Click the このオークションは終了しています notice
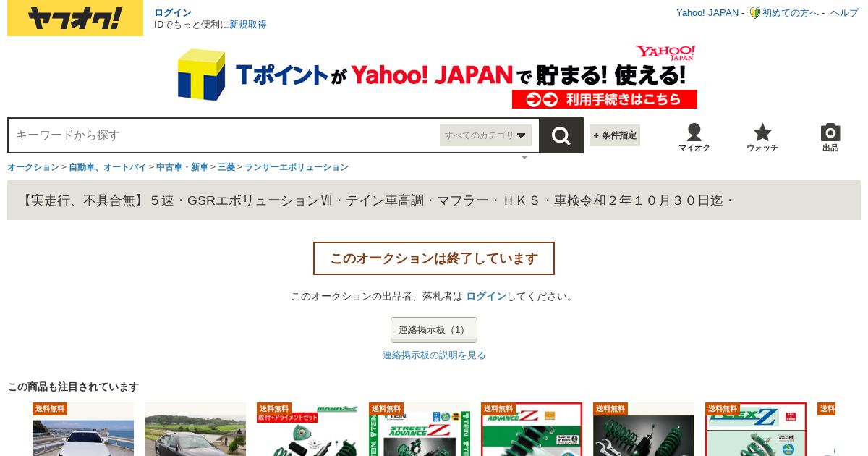 pos(434,258)
